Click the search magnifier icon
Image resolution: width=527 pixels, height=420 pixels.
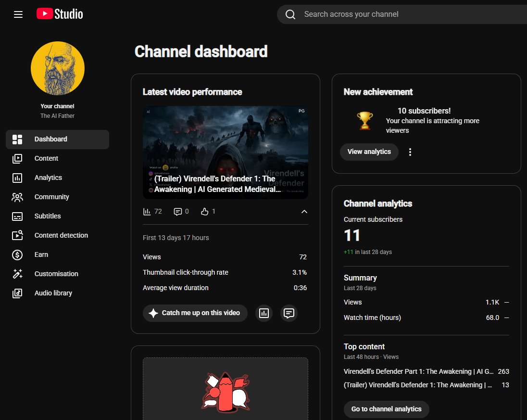point(290,14)
